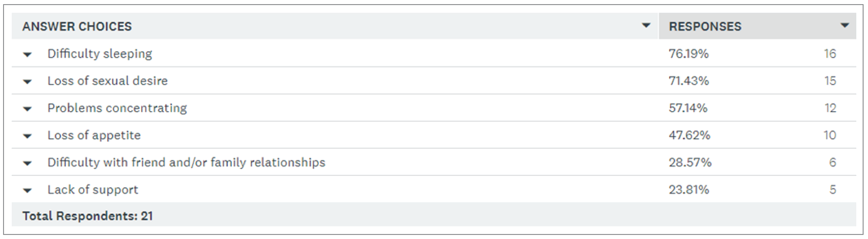Click the RESPONSES column header

pos(705,26)
